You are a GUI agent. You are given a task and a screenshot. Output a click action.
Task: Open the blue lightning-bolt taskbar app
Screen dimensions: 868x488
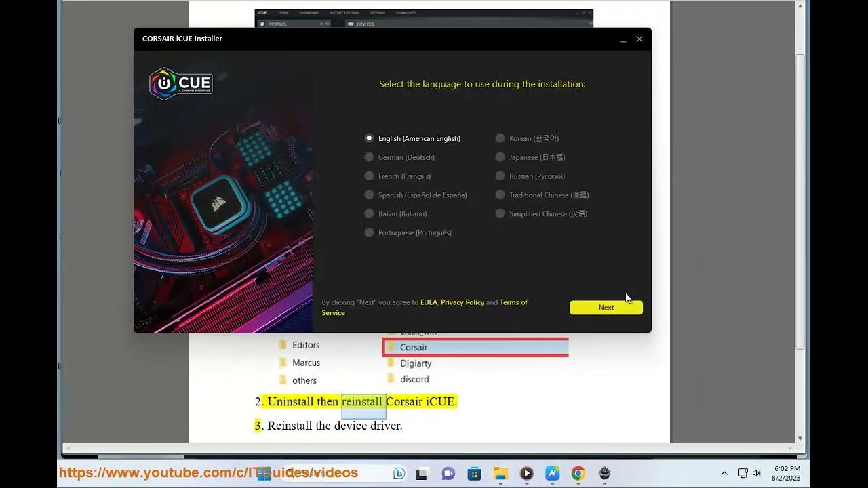click(553, 473)
